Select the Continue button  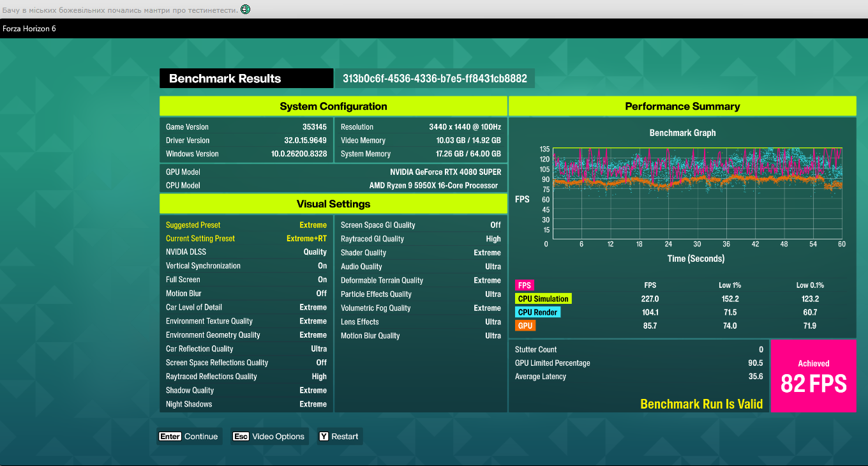(190, 437)
